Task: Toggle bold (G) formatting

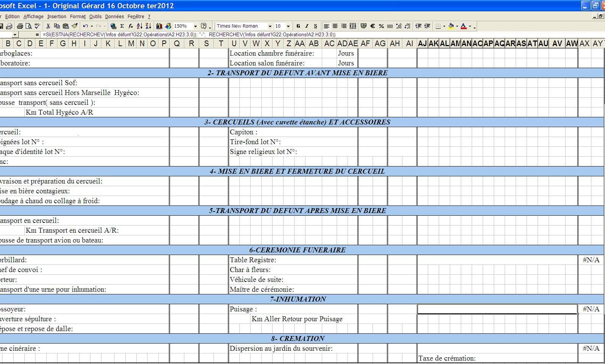Action: point(298,26)
